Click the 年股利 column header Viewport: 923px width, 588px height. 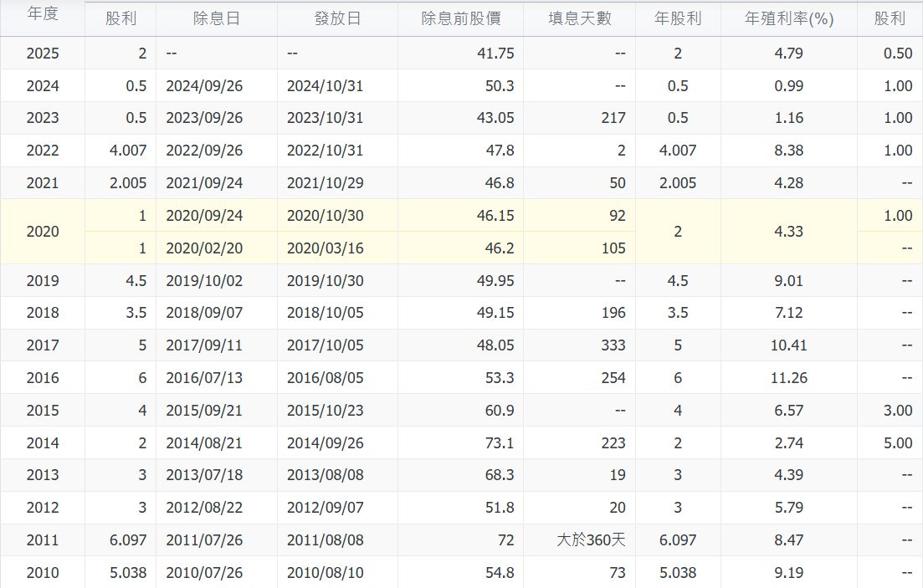click(x=678, y=19)
